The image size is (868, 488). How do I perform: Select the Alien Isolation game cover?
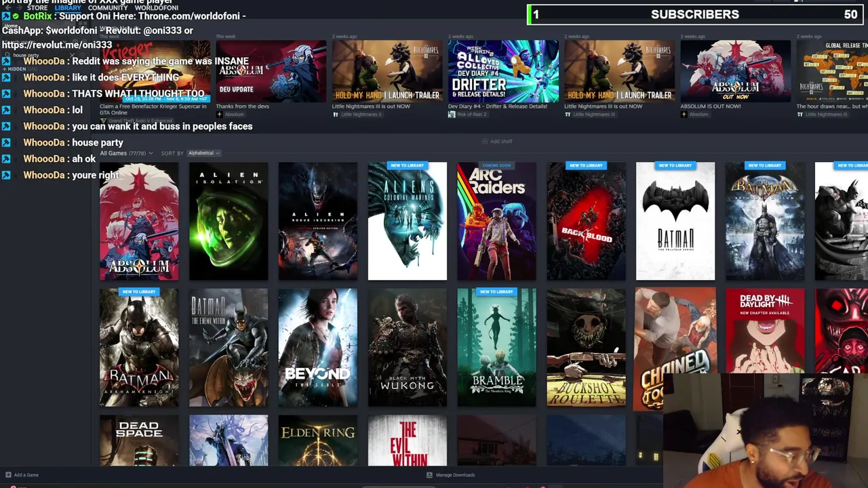point(229,221)
